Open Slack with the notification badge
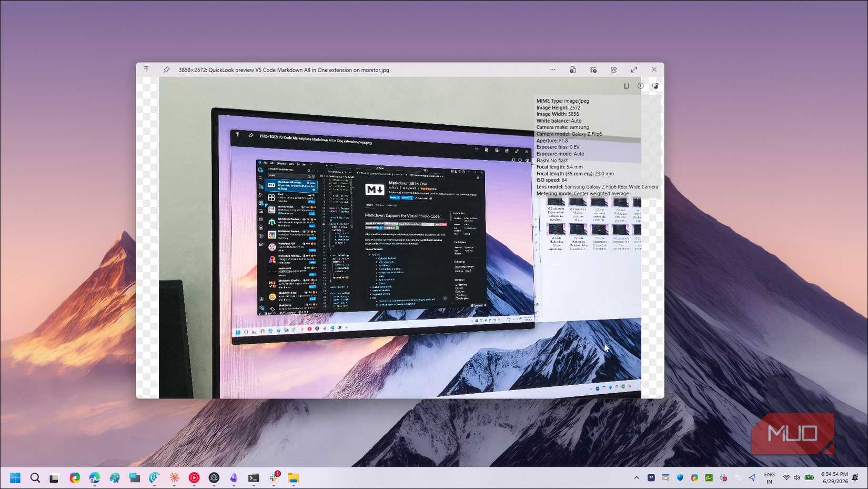 [x=274, y=477]
